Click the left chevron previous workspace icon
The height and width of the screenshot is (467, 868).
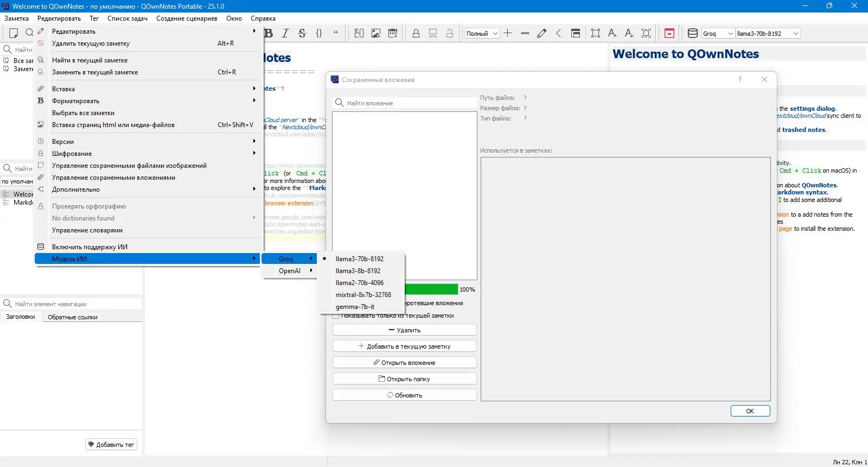click(x=558, y=33)
